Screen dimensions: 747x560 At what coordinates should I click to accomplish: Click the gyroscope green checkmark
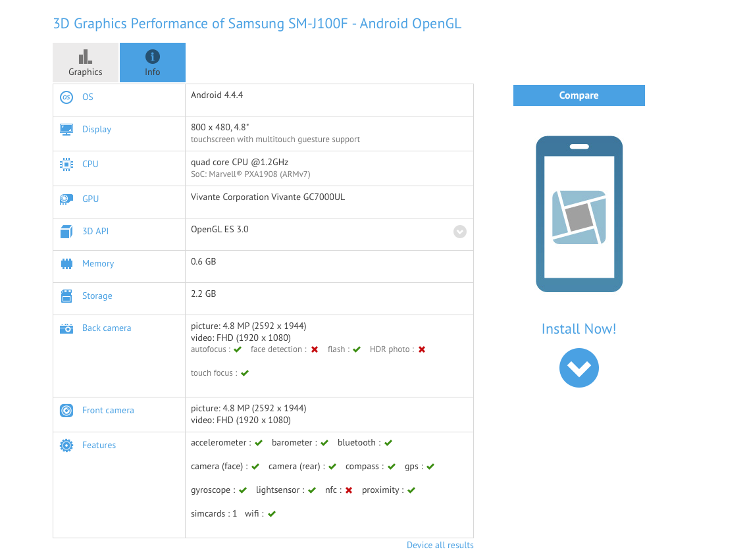click(x=243, y=490)
